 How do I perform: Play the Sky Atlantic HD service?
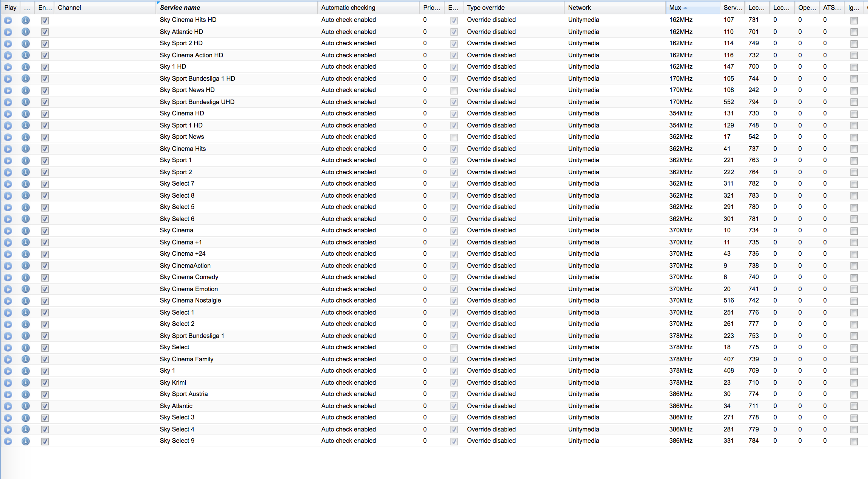(8, 32)
